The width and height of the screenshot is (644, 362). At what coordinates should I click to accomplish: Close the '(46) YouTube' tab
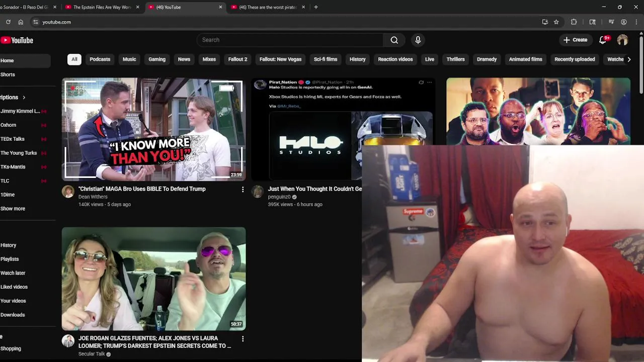(x=220, y=7)
